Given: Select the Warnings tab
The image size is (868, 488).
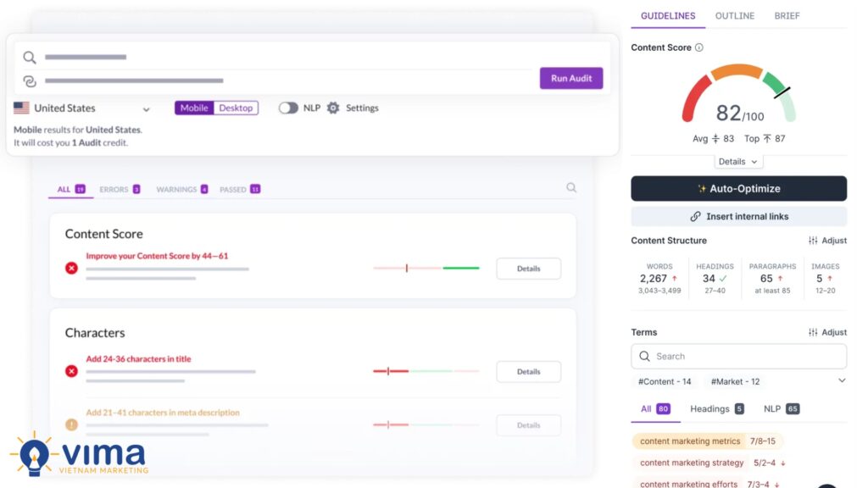Looking at the screenshot, I should pos(181,189).
